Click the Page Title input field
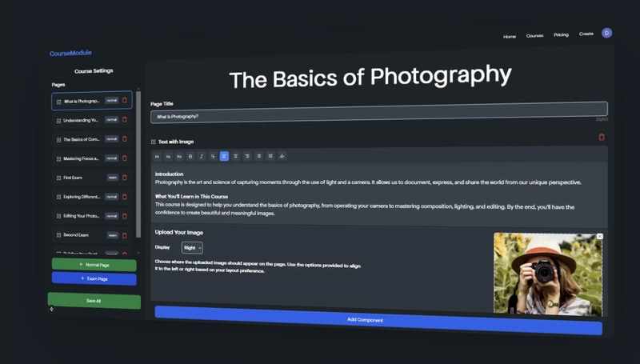 [x=378, y=117]
